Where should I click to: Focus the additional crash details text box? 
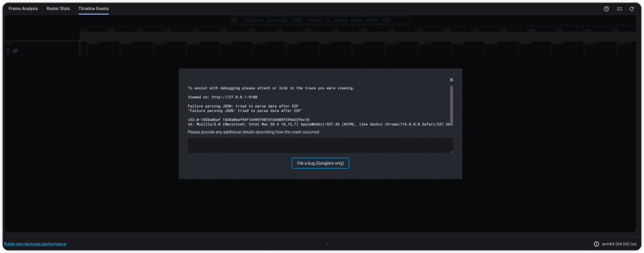tap(320, 145)
